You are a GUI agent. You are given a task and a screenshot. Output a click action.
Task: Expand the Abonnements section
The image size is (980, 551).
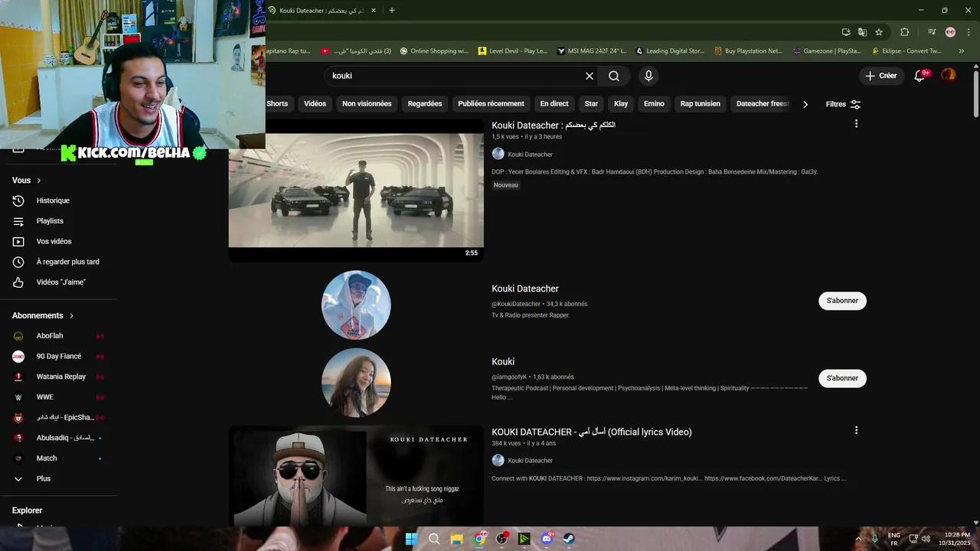pos(44,315)
